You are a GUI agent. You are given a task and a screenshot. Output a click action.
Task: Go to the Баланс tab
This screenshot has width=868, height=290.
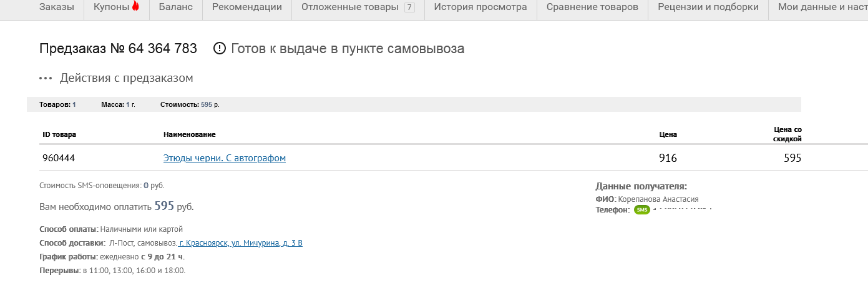[176, 7]
